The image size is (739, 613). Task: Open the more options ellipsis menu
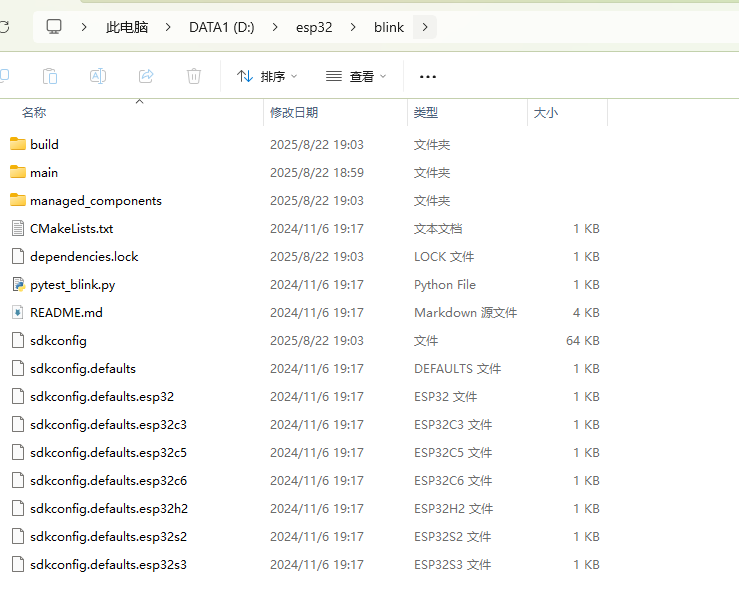(427, 76)
